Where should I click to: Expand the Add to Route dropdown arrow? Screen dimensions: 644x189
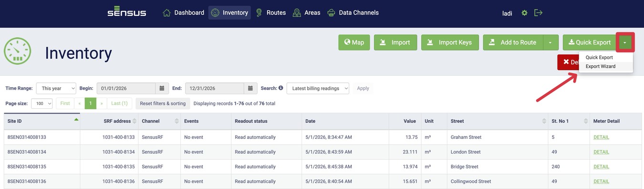click(550, 42)
